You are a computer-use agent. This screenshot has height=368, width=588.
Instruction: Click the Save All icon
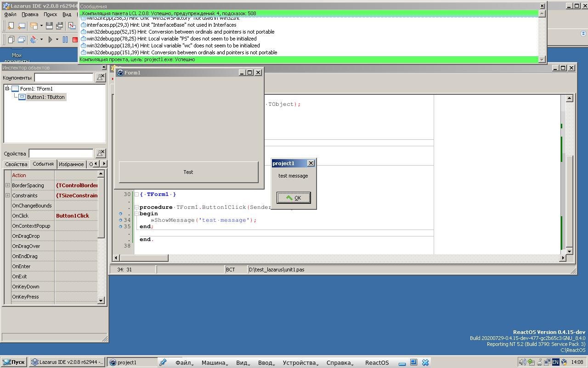coord(60,26)
